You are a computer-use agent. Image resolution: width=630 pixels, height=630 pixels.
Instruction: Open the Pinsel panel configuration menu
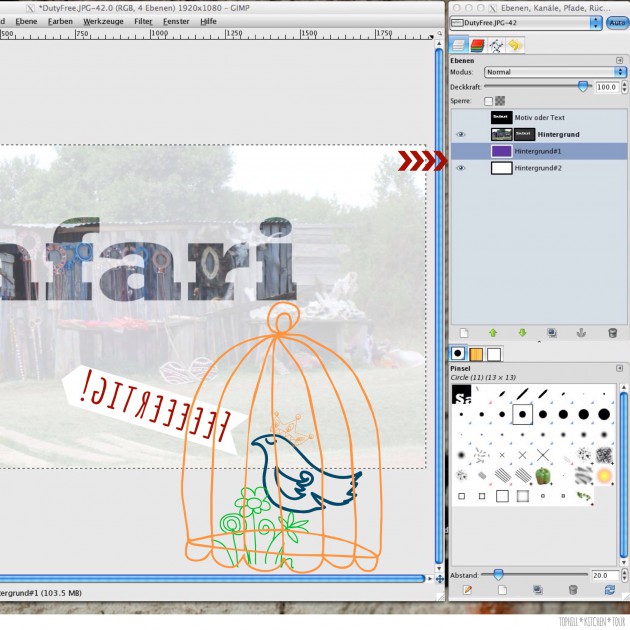tap(620, 368)
